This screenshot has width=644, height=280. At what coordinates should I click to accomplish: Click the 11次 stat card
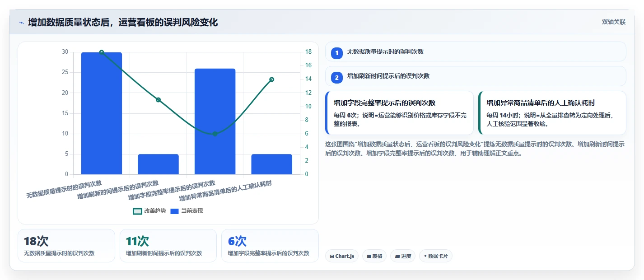(168, 246)
